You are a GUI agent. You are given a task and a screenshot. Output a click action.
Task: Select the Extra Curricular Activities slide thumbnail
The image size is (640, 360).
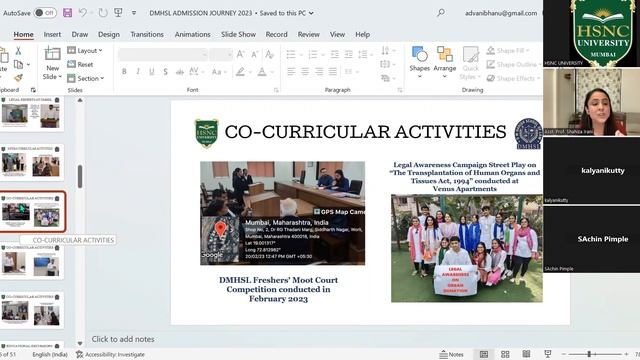coord(32,162)
